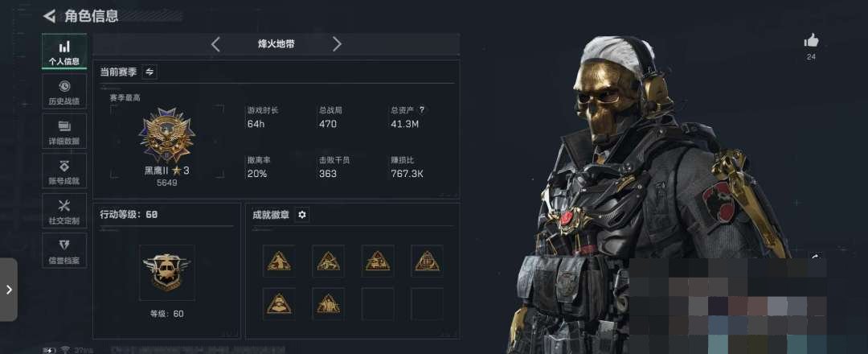868x354 pixels.
Task: Select the 详细数据 sidebar icon
Action: click(64, 132)
